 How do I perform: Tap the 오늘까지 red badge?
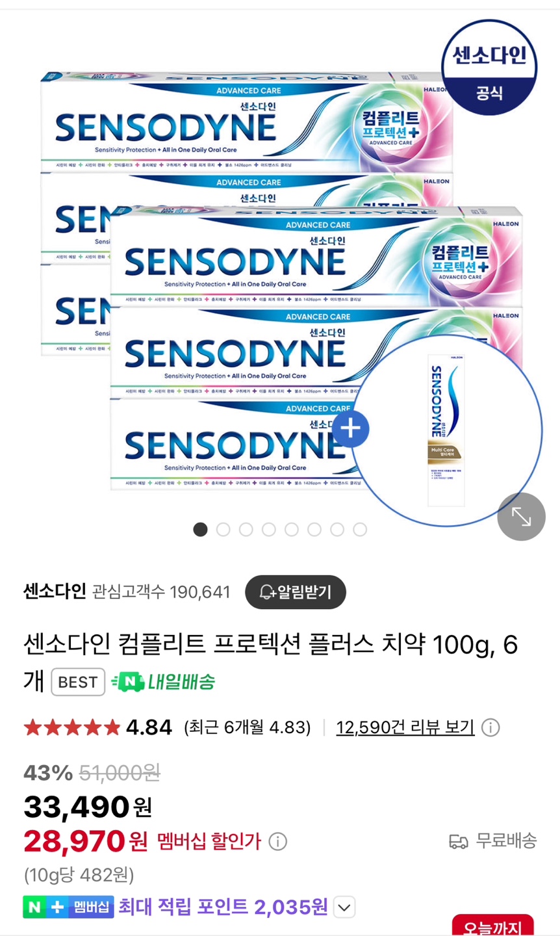[x=493, y=926]
